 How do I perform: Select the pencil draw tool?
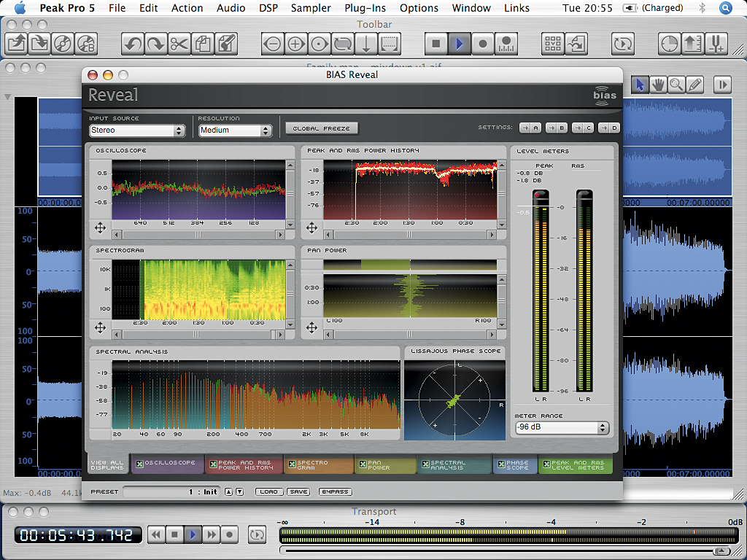click(694, 85)
